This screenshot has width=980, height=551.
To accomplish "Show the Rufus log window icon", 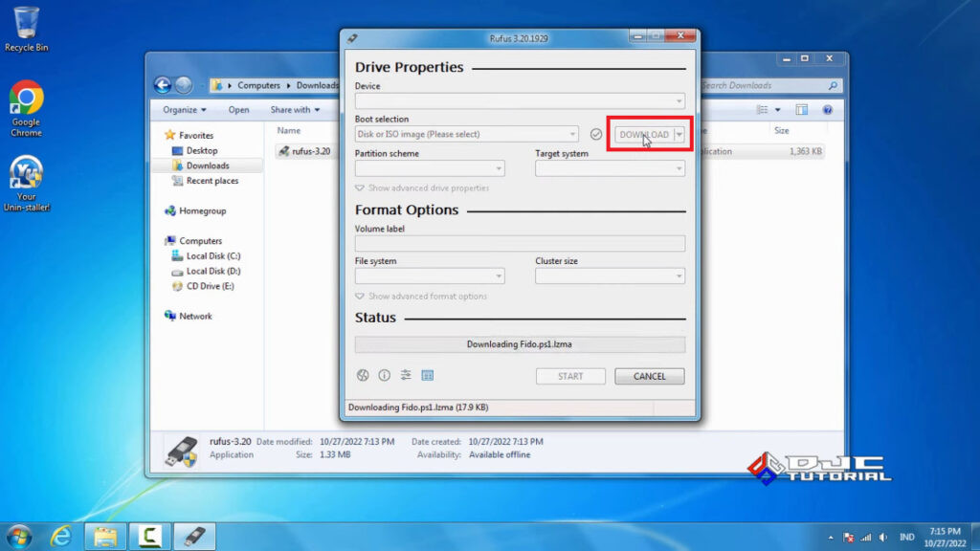I will (x=428, y=375).
